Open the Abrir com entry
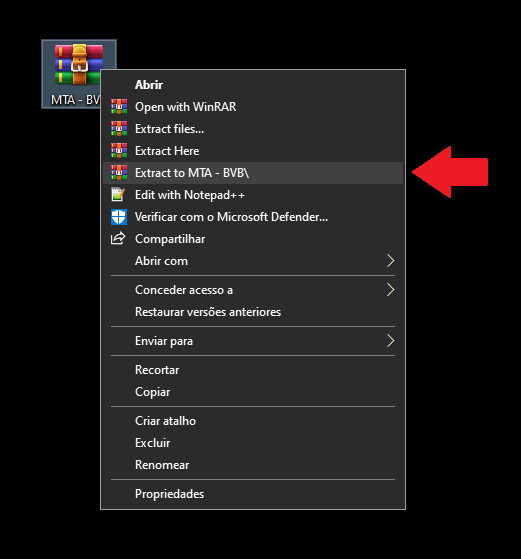The width and height of the screenshot is (521, 559). [x=253, y=261]
